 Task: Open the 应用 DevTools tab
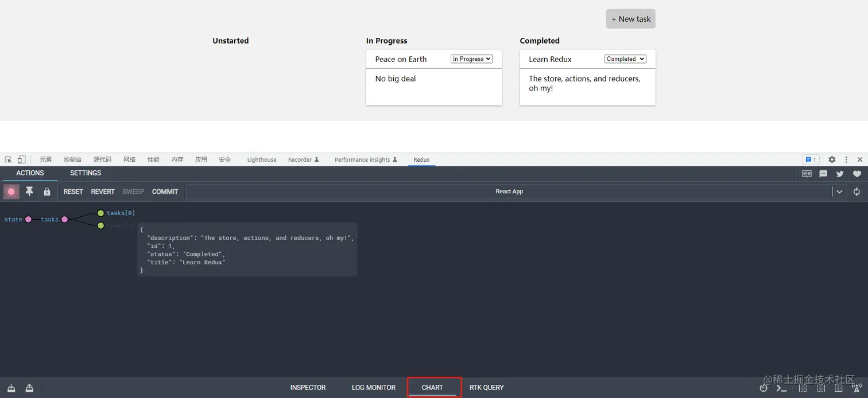[x=201, y=159]
